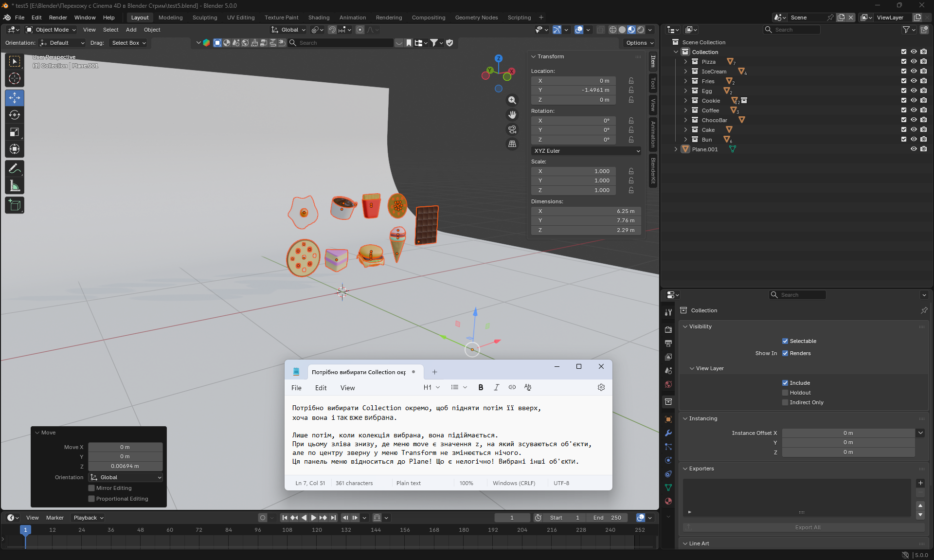Select the Scale tool in the left toolbar
Viewport: 934px width, 560px height.
(15, 132)
